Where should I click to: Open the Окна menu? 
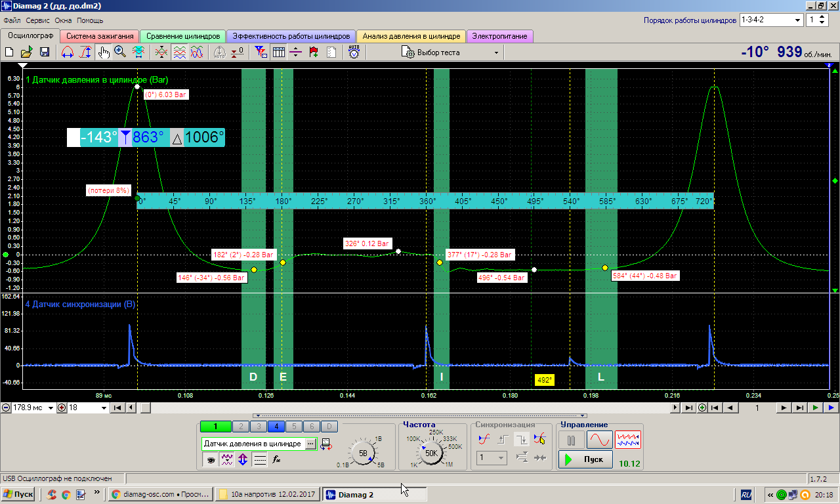pyautogui.click(x=64, y=20)
